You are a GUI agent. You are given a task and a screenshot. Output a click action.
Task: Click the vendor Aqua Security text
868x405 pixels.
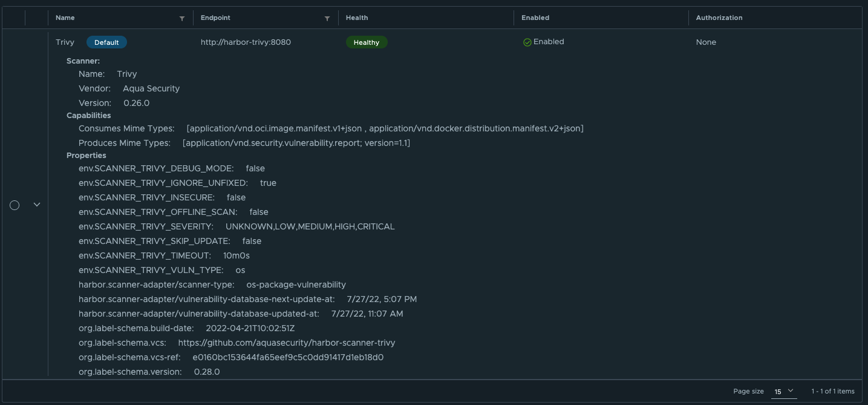(151, 88)
